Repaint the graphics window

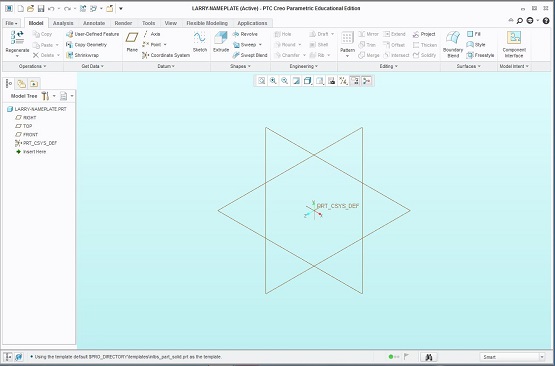pos(296,81)
